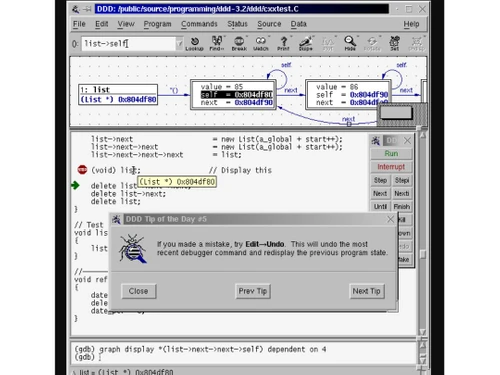The image size is (500, 375).
Task: Click the argument input field containing list->self
Action: click(x=129, y=44)
